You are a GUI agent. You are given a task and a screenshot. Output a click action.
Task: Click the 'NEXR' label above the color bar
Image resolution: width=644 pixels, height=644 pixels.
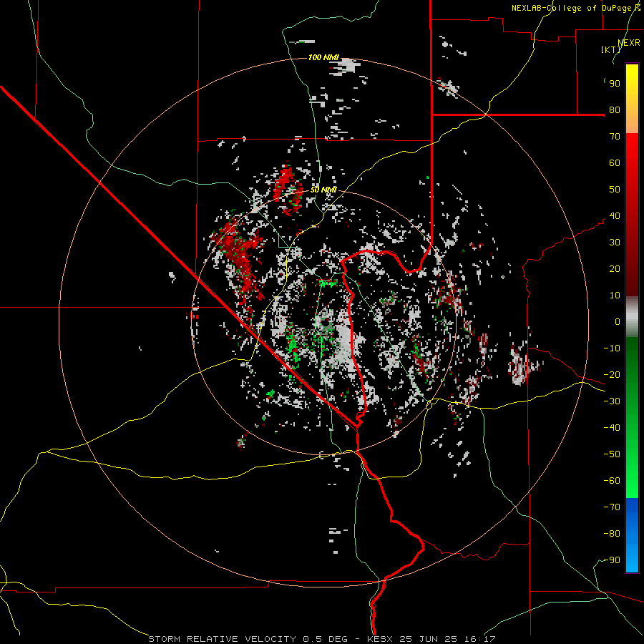coord(629,43)
